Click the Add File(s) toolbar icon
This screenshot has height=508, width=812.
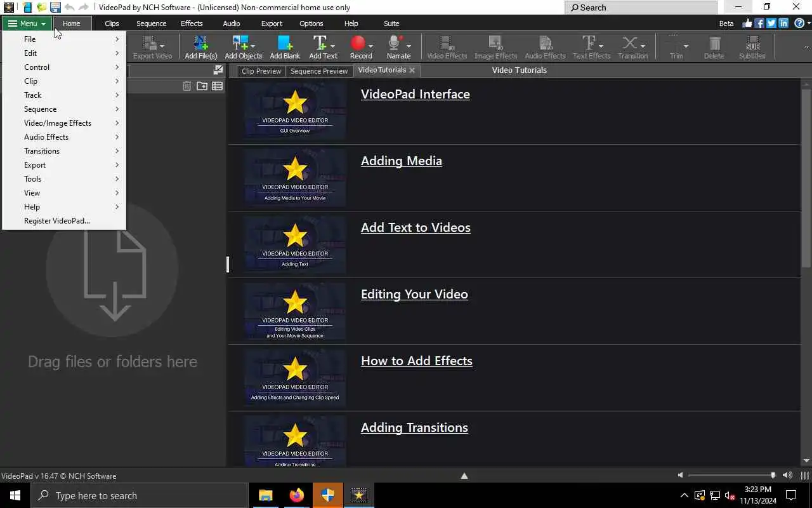(200, 43)
